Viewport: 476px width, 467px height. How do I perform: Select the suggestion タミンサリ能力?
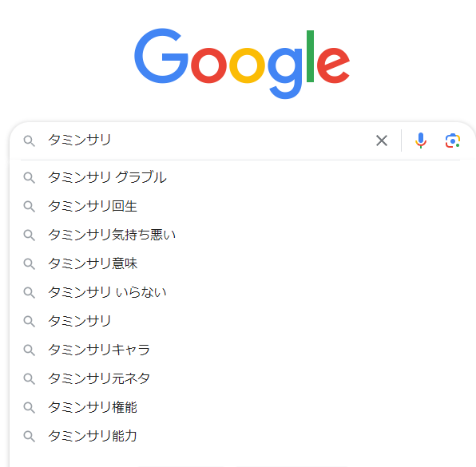(x=243, y=436)
